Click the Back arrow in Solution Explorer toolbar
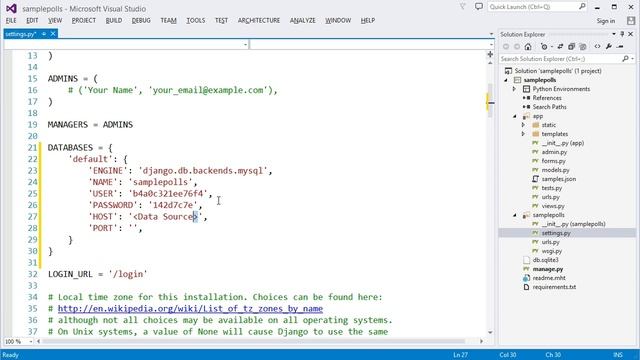The height and width of the screenshot is (360, 640). [506, 47]
